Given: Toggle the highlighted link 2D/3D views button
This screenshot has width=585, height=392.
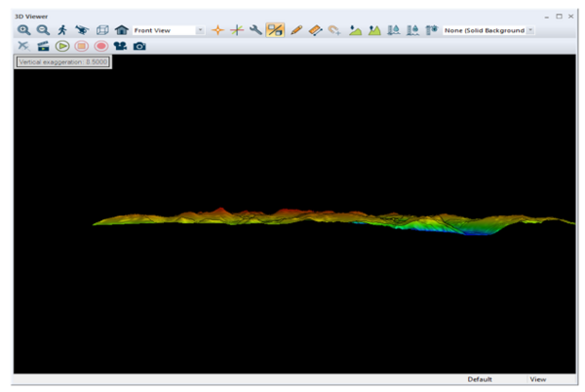Looking at the screenshot, I should (x=275, y=30).
